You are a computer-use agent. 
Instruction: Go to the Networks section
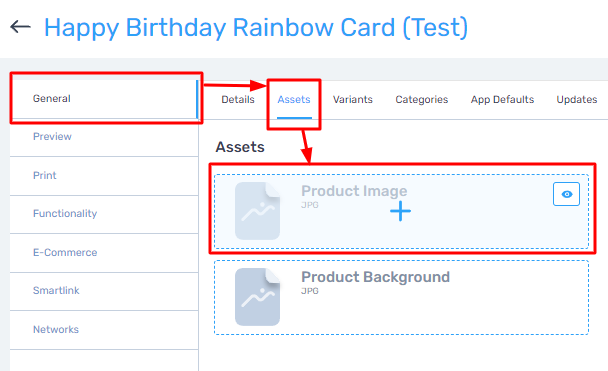[x=104, y=330]
